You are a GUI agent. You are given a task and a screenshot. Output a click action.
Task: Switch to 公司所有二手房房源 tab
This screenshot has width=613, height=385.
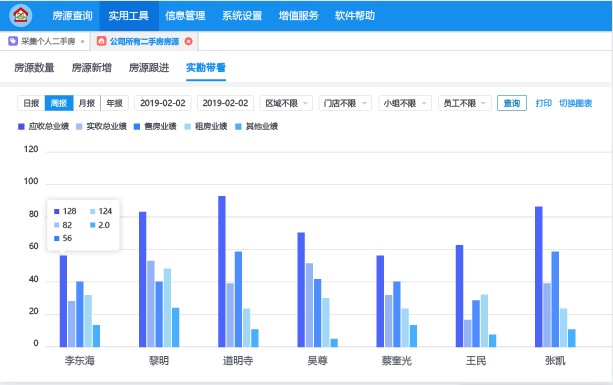pos(144,41)
